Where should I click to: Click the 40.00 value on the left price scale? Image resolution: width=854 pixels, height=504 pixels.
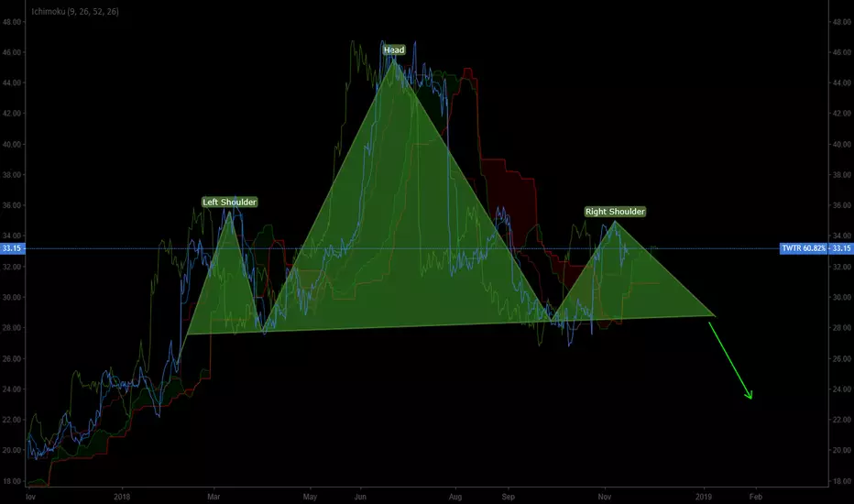tap(12, 145)
